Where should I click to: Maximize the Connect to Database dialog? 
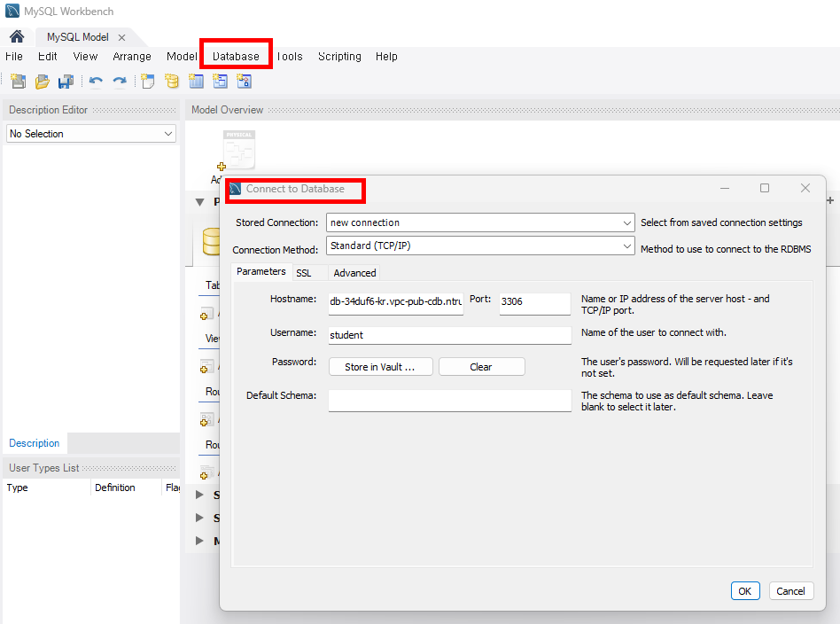765,188
